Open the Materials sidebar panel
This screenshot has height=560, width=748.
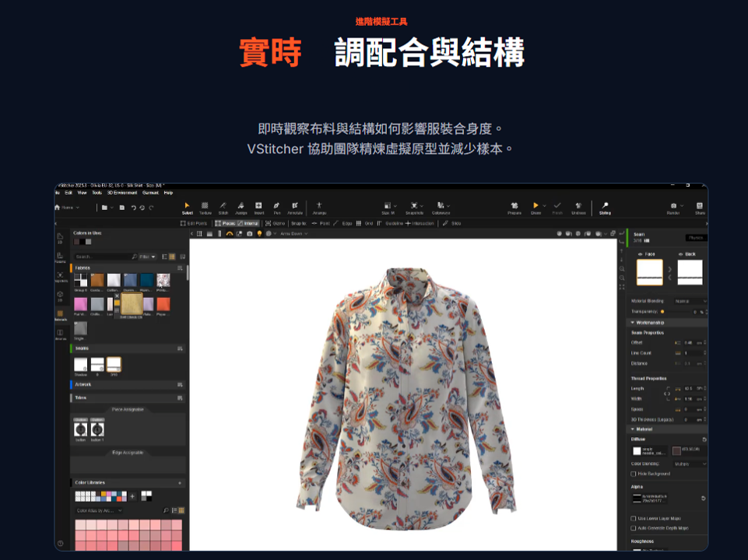coord(60,315)
